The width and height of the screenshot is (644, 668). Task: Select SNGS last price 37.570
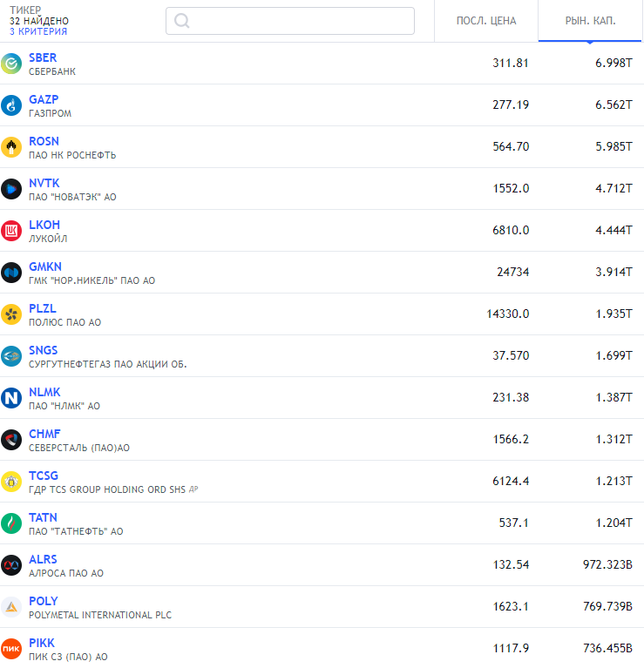[x=511, y=355]
